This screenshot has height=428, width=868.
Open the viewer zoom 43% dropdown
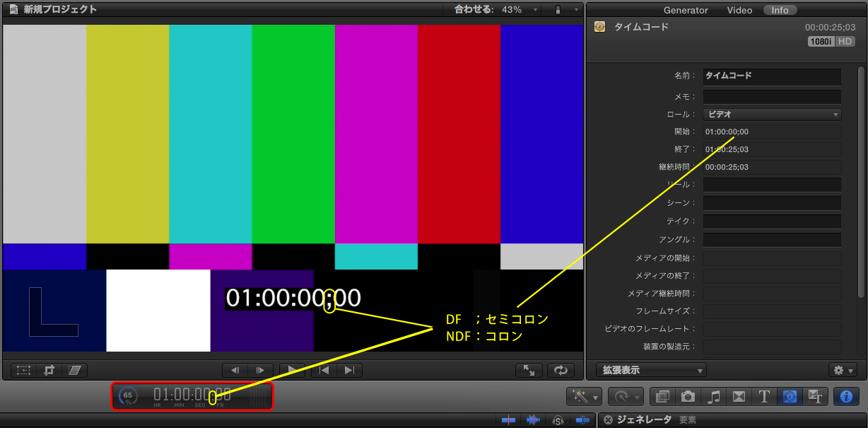tap(520, 10)
